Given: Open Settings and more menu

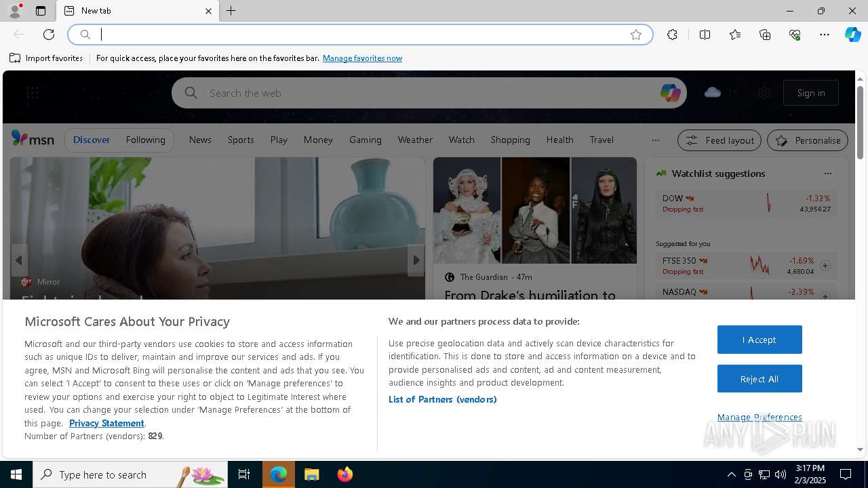Looking at the screenshot, I should click(825, 35).
